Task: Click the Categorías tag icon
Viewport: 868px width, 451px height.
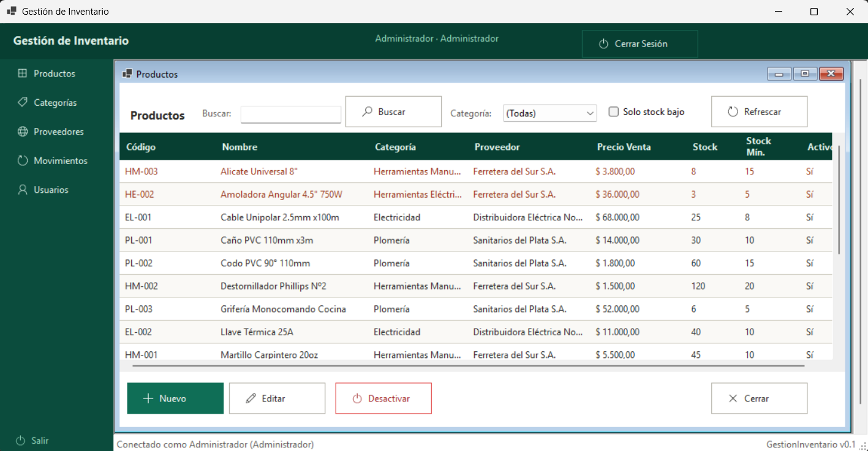Action: [23, 102]
